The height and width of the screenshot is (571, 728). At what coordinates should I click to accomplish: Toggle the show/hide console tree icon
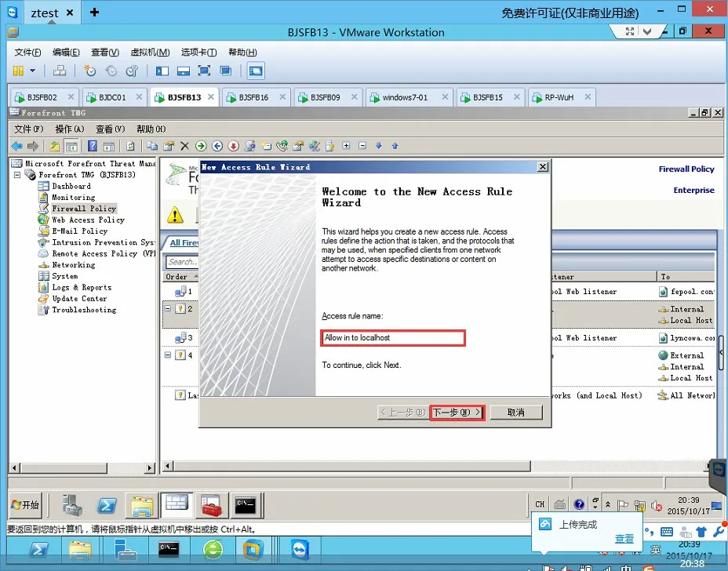(71, 146)
